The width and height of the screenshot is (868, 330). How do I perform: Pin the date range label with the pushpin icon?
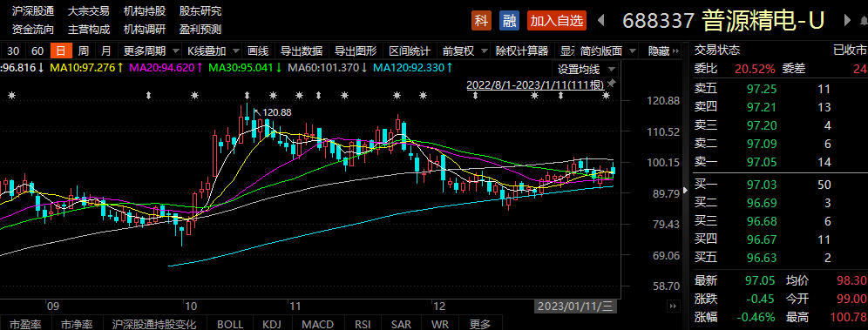click(x=612, y=84)
